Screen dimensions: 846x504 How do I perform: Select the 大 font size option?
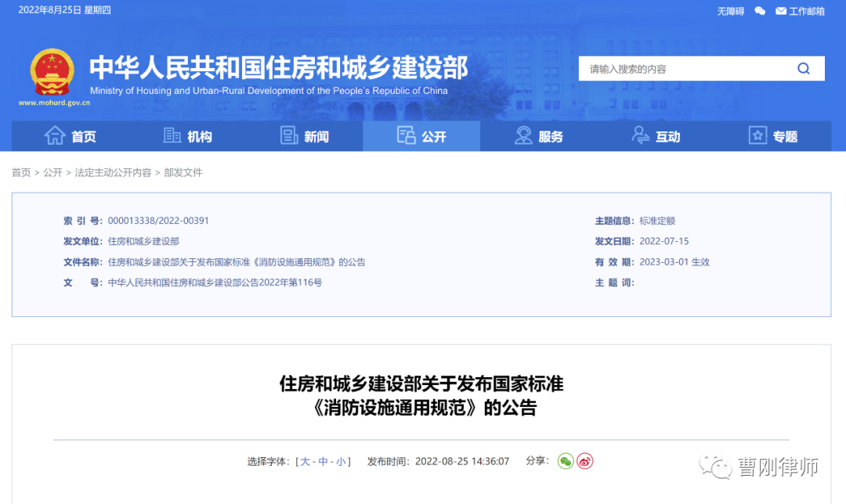click(x=305, y=461)
